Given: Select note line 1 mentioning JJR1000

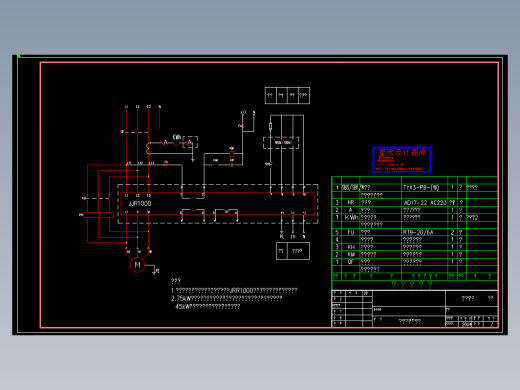Looking at the screenshot, I should [234, 291].
